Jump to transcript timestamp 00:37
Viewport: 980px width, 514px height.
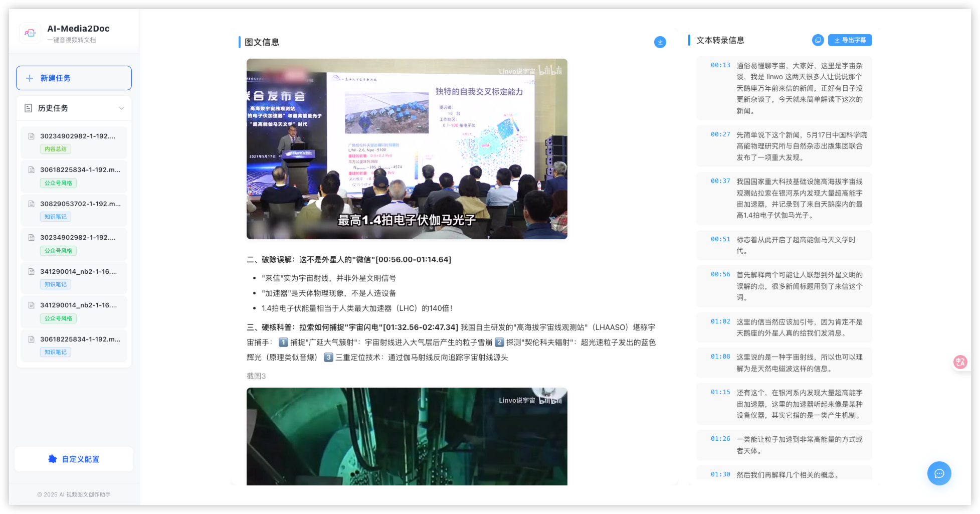pos(720,181)
